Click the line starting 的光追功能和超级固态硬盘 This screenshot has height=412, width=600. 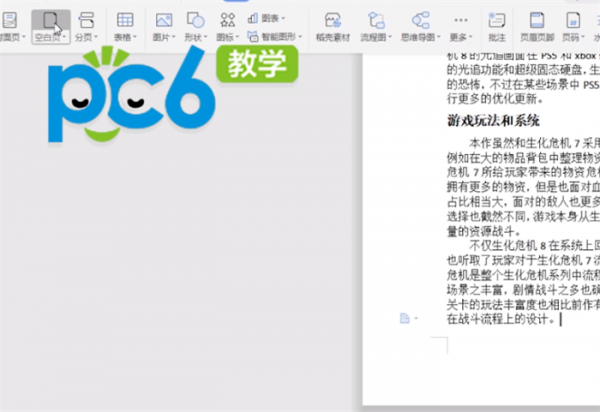pyautogui.click(x=523, y=70)
